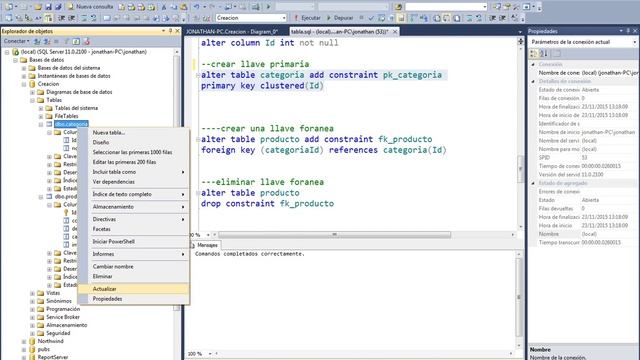Expand the Northwind database node
640x360 pixels.
pyautogui.click(x=24, y=341)
